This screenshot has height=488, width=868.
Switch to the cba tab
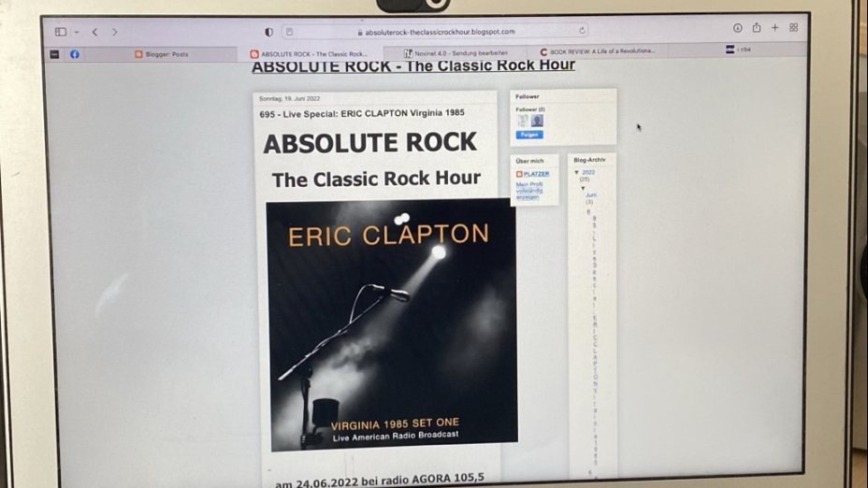pyautogui.click(x=738, y=50)
